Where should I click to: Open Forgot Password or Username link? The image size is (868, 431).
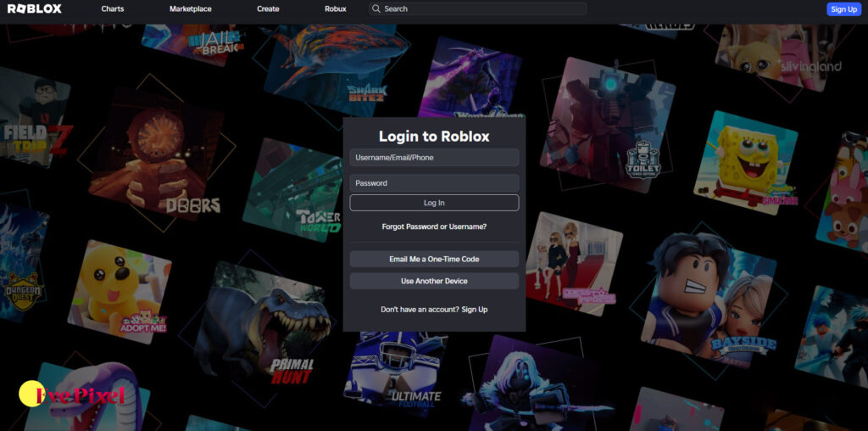[434, 227]
